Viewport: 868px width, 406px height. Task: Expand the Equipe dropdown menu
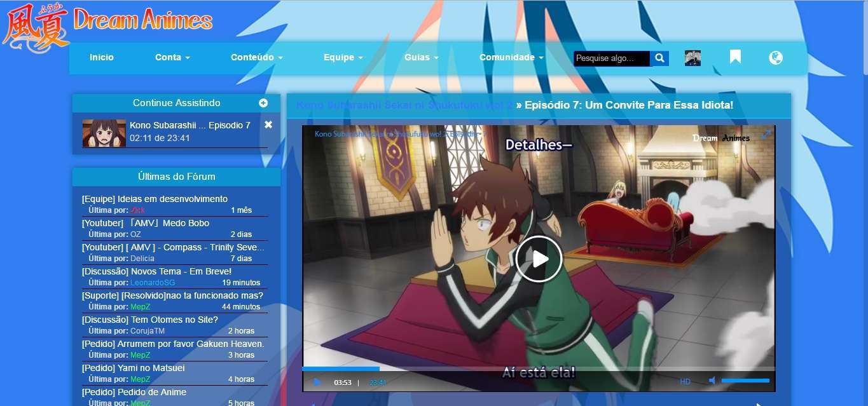coord(343,57)
